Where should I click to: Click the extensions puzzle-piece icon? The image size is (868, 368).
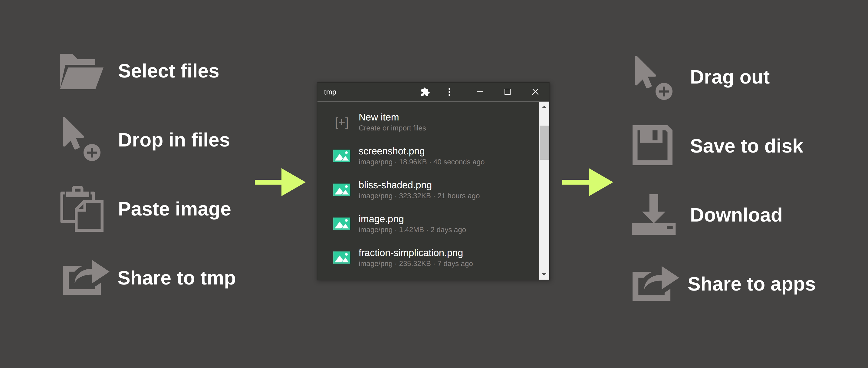(x=425, y=92)
